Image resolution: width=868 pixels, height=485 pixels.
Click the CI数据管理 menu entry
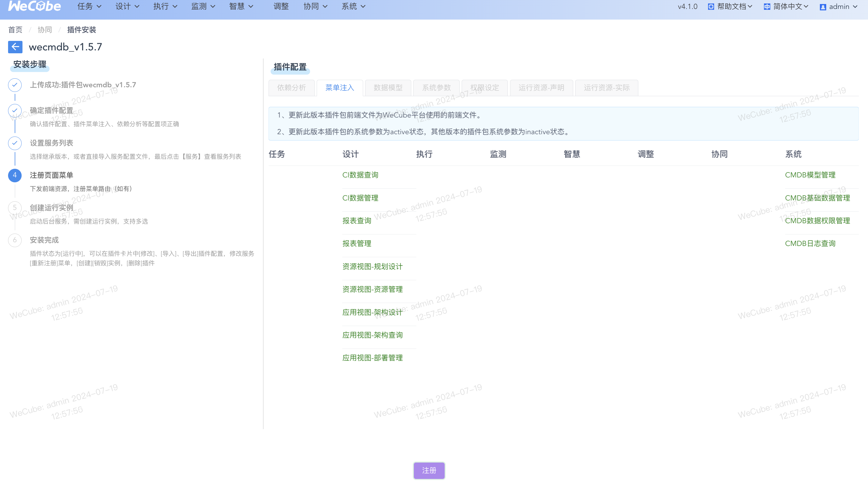[x=360, y=198]
